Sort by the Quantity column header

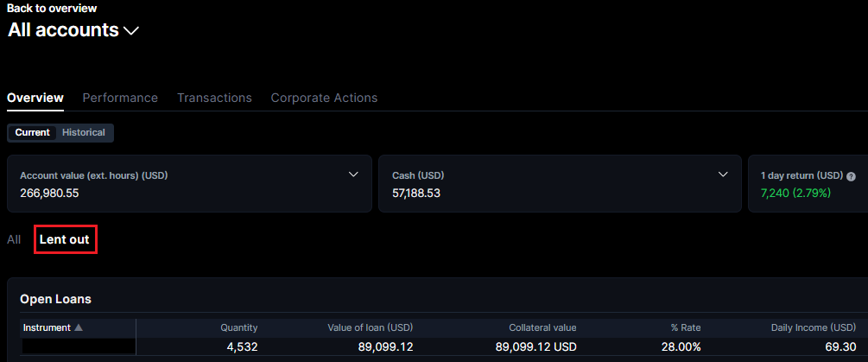(x=238, y=327)
